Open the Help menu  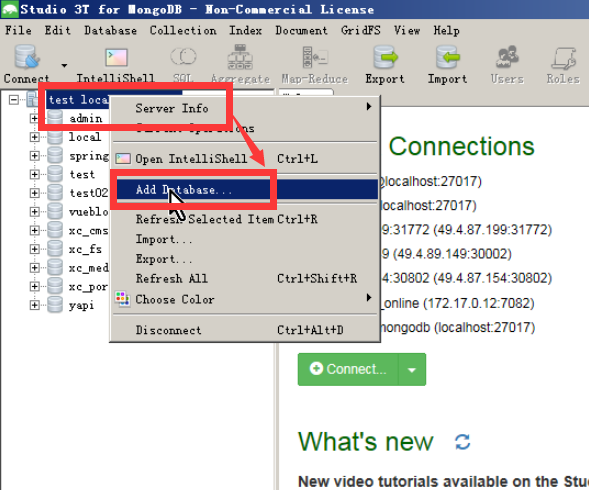(x=446, y=30)
